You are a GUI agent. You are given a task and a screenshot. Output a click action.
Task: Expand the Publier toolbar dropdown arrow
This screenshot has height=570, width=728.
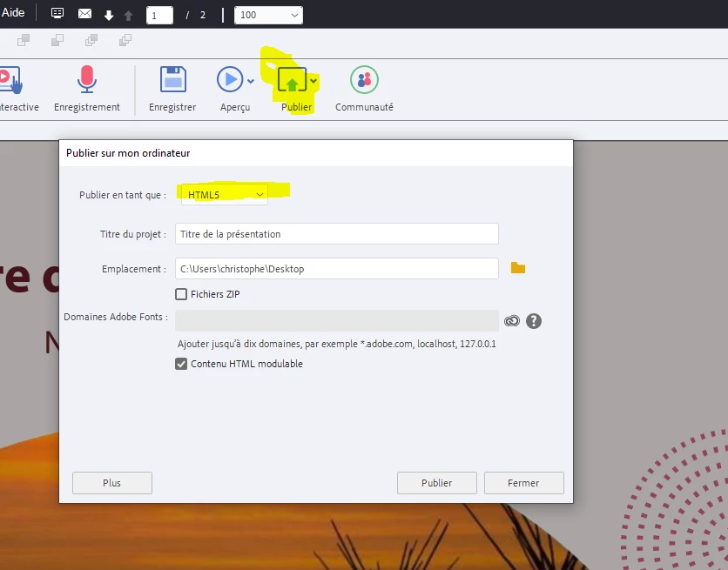(313, 81)
